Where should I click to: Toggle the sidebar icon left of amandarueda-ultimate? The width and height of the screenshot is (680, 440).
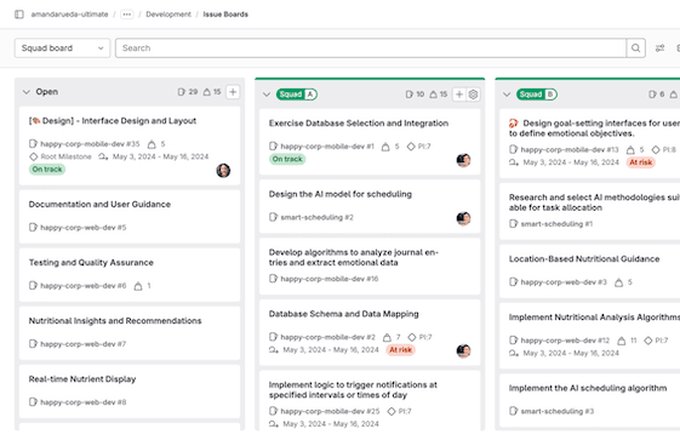click(x=19, y=14)
